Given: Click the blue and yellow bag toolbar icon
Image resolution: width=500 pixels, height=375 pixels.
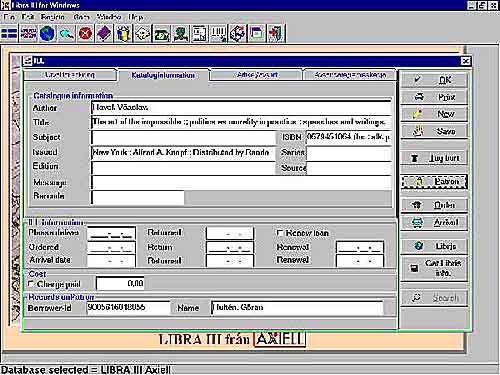Looking at the screenshot, I should 123,34.
